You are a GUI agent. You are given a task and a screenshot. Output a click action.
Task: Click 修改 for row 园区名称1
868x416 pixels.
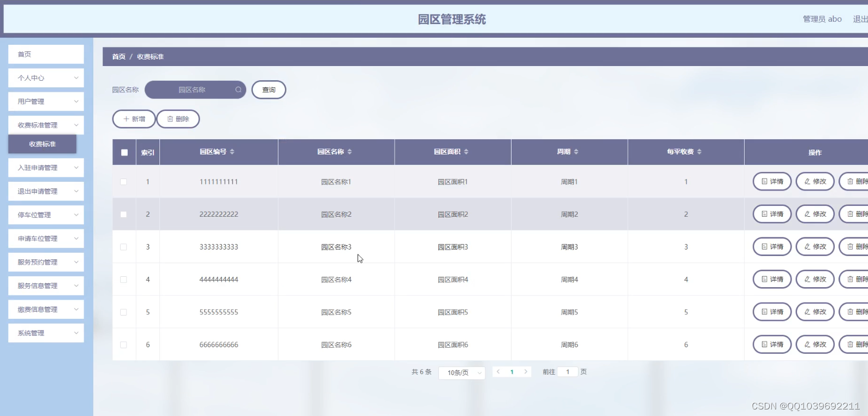click(815, 181)
